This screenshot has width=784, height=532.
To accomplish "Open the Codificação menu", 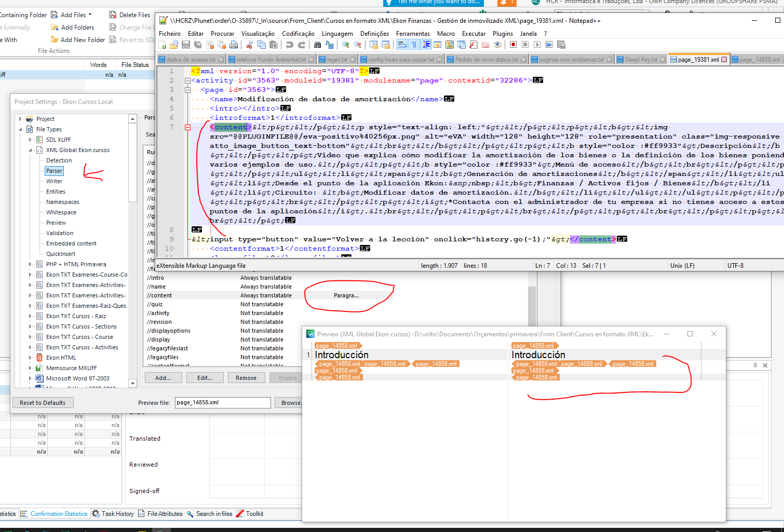I will 298,34.
